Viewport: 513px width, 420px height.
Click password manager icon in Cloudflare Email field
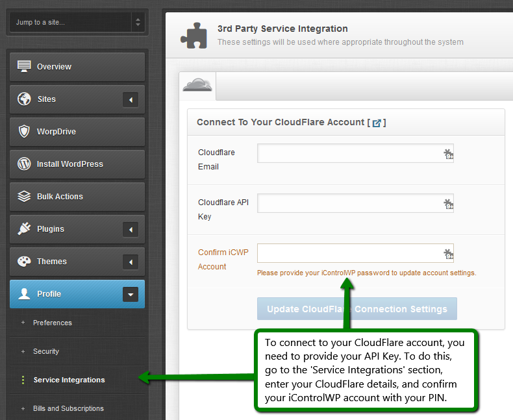pyautogui.click(x=448, y=154)
